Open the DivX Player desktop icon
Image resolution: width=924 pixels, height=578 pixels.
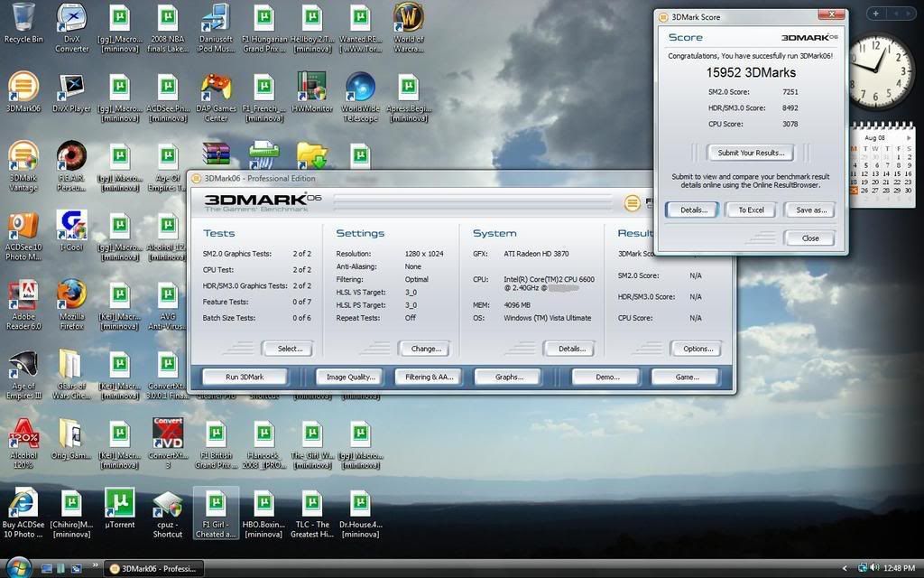[72, 91]
